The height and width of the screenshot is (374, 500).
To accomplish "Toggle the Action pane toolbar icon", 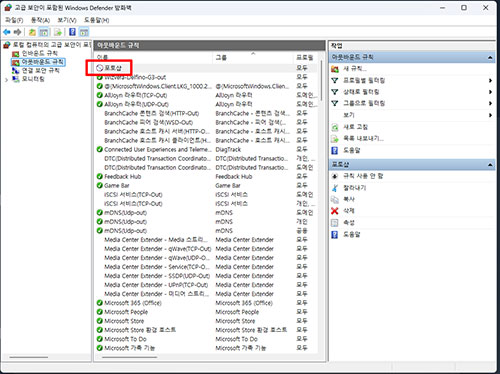I will pos(84,32).
